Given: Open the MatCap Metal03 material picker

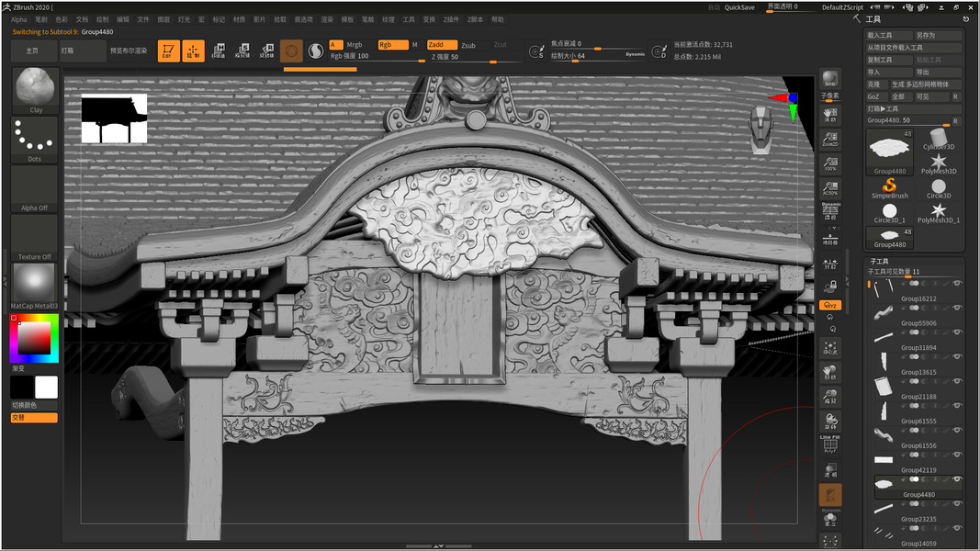Looking at the screenshot, I should 35,287.
